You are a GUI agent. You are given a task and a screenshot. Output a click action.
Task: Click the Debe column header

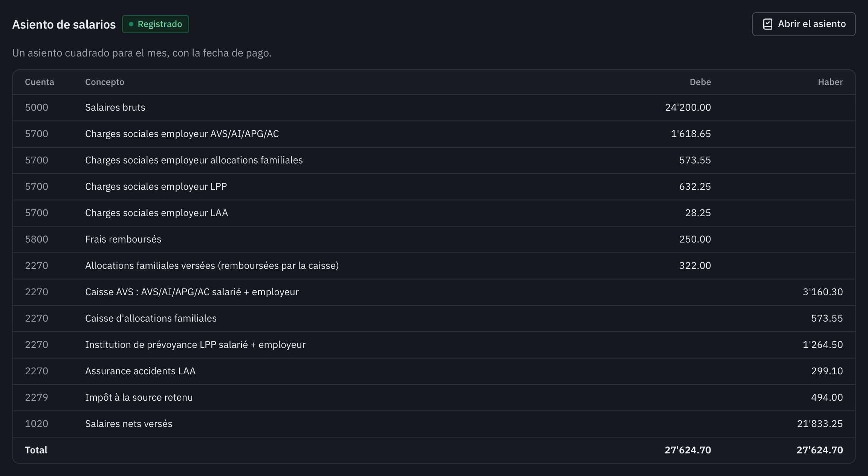(700, 82)
